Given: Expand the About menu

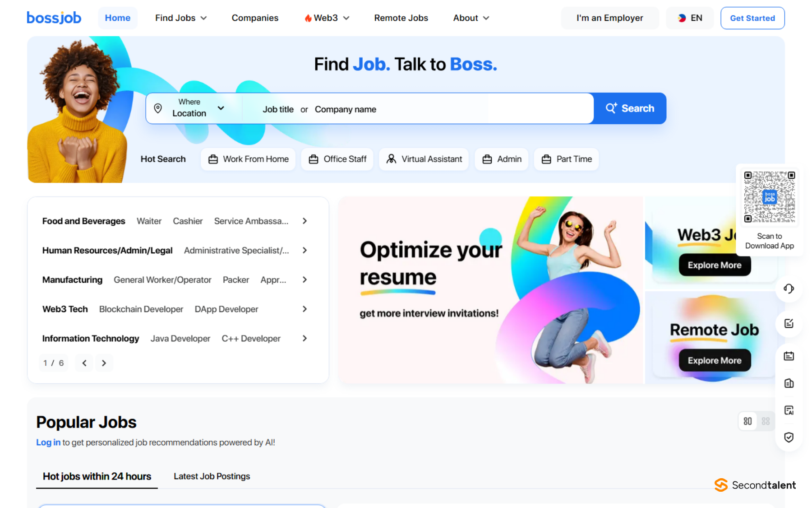Looking at the screenshot, I should [471, 18].
